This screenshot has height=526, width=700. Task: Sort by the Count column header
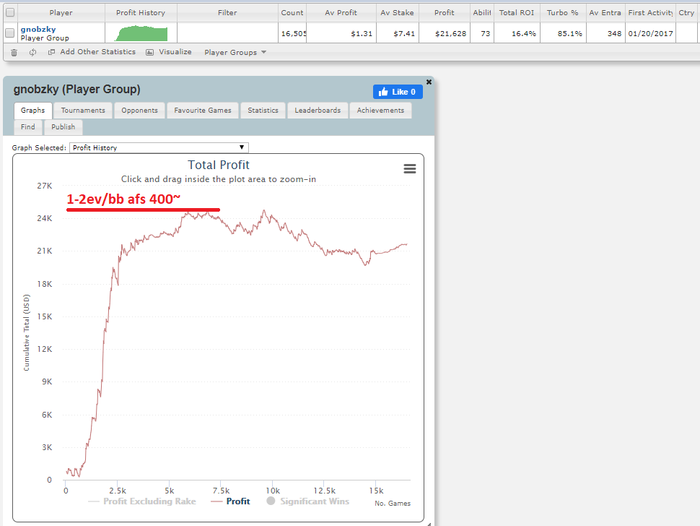292,13
